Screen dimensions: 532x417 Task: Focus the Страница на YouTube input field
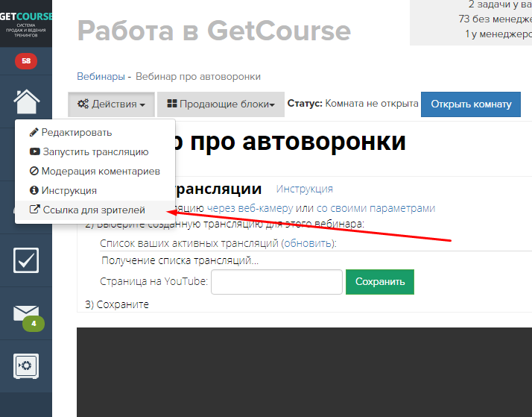(x=276, y=282)
